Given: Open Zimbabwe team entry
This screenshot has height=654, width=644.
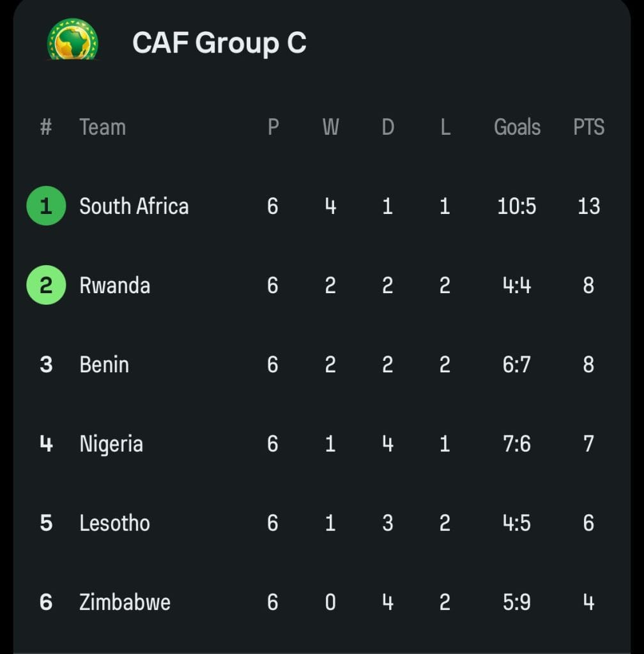Looking at the screenshot, I should (125, 602).
